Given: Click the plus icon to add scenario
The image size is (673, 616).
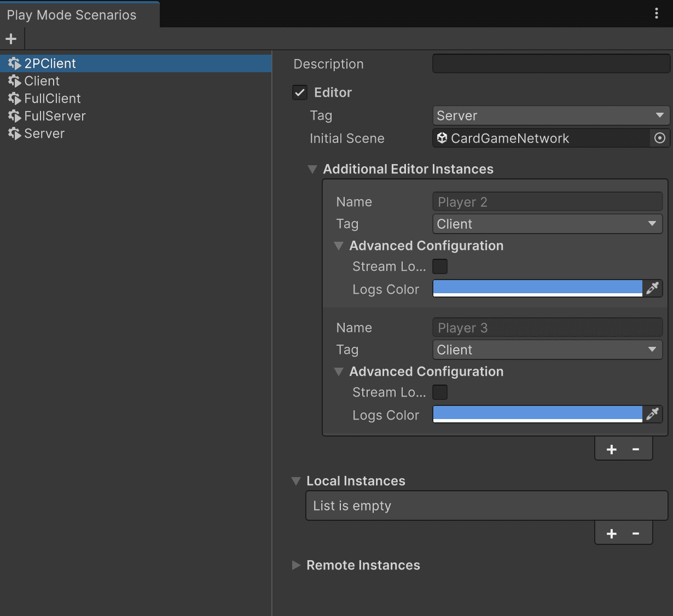Looking at the screenshot, I should pos(11,39).
